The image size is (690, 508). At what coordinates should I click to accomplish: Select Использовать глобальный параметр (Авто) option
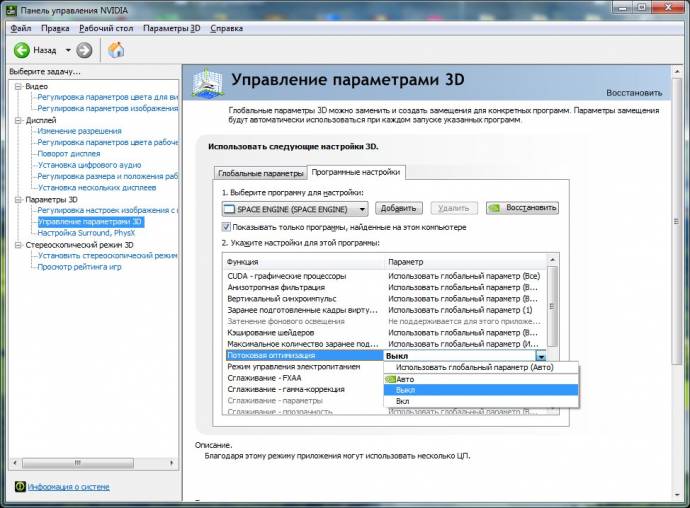[x=481, y=367]
